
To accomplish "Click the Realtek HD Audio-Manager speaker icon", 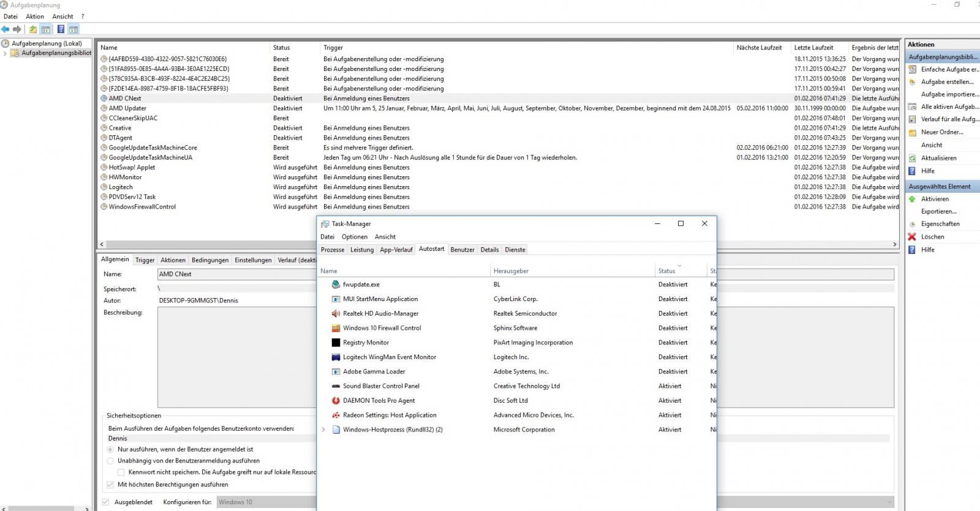I will (336, 313).
